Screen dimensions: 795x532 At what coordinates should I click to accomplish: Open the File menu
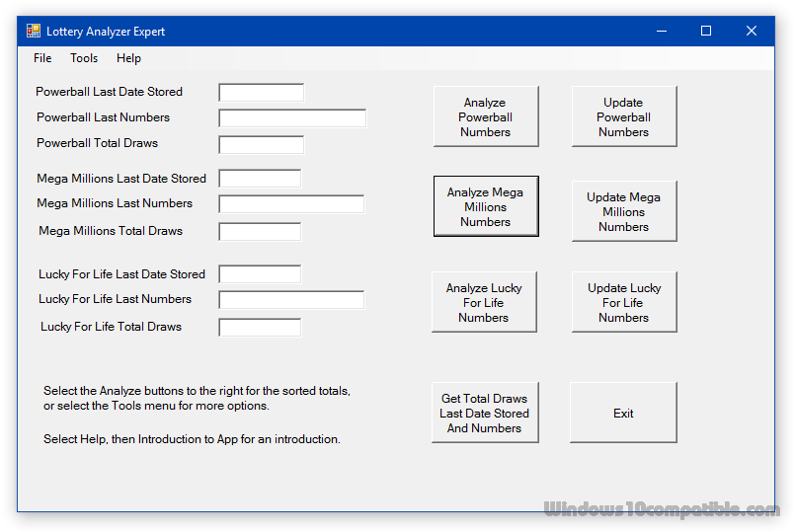[42, 58]
